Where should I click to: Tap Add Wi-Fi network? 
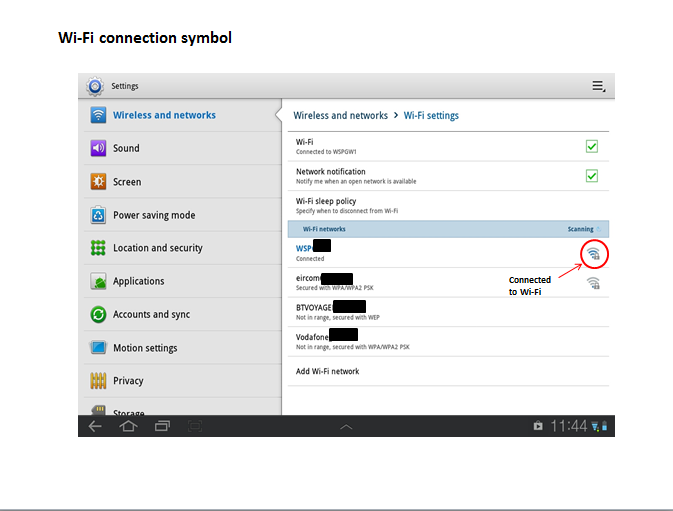tap(448, 372)
